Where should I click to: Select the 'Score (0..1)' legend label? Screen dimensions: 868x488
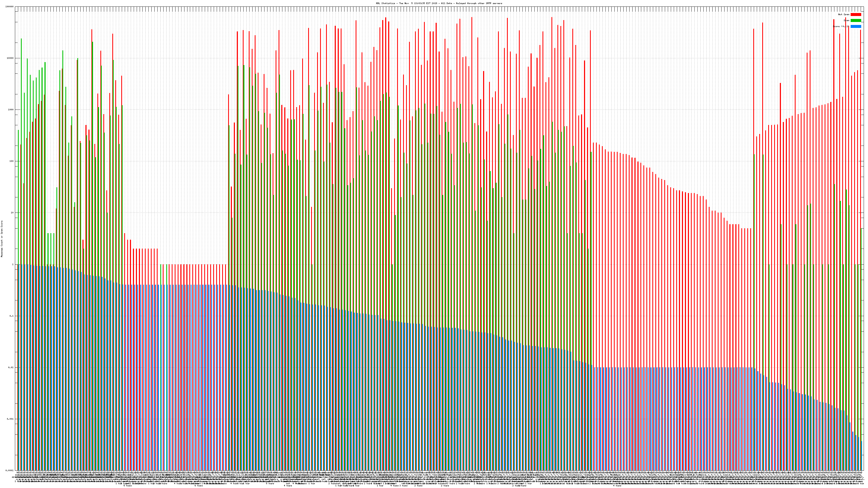point(841,26)
